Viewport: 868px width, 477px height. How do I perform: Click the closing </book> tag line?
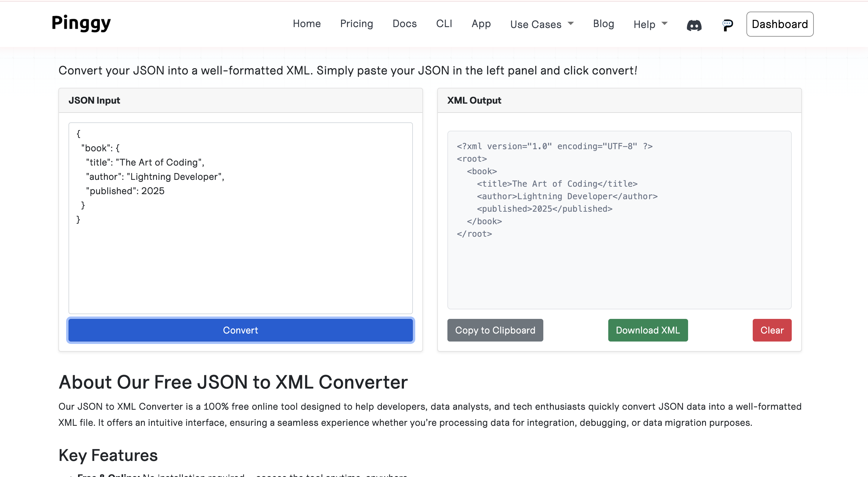tap(484, 221)
